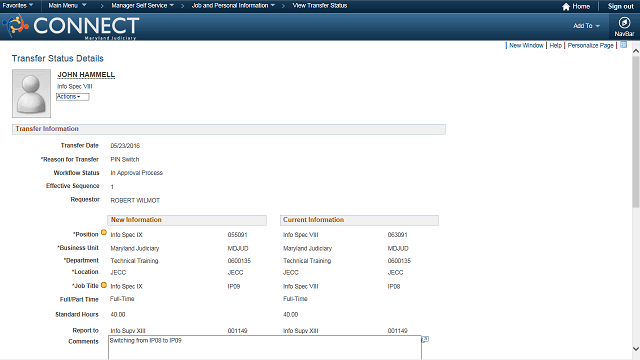Select the transfer date 05/23/2016

point(125,146)
